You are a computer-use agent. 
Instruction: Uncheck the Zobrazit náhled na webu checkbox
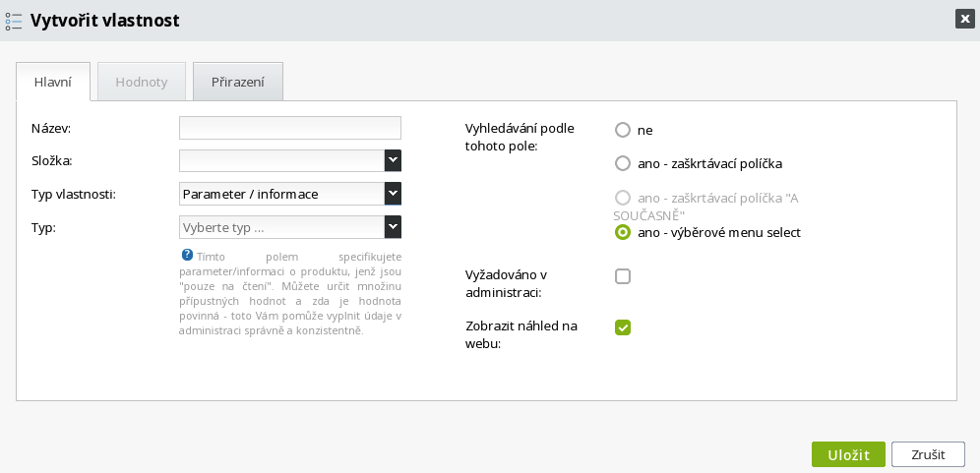[623, 327]
